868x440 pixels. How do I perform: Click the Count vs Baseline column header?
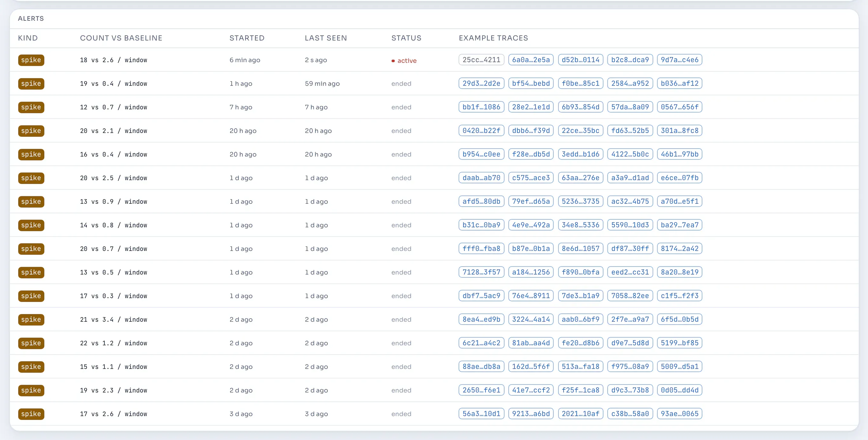pyautogui.click(x=121, y=38)
